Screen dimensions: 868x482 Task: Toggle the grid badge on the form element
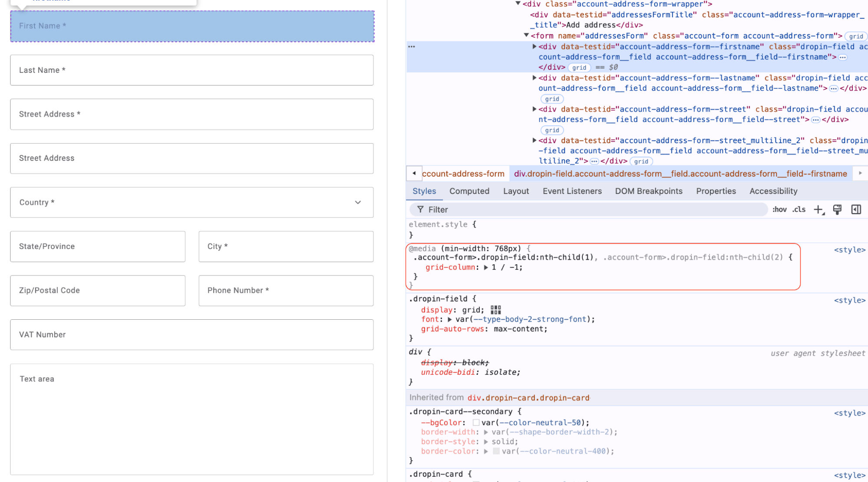[856, 36]
